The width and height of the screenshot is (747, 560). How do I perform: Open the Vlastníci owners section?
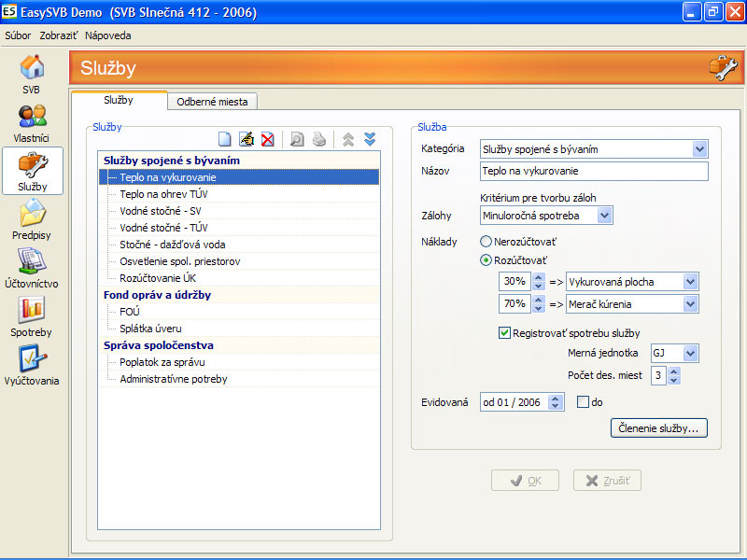click(x=32, y=124)
